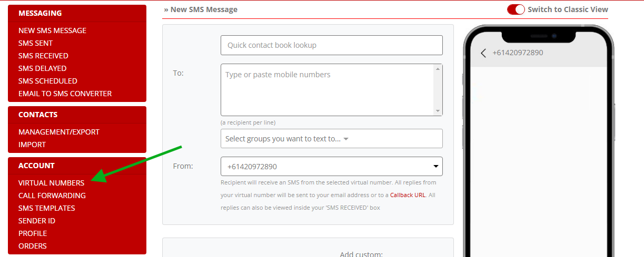
Task: Click the mobile numbers text area
Action: (327, 90)
